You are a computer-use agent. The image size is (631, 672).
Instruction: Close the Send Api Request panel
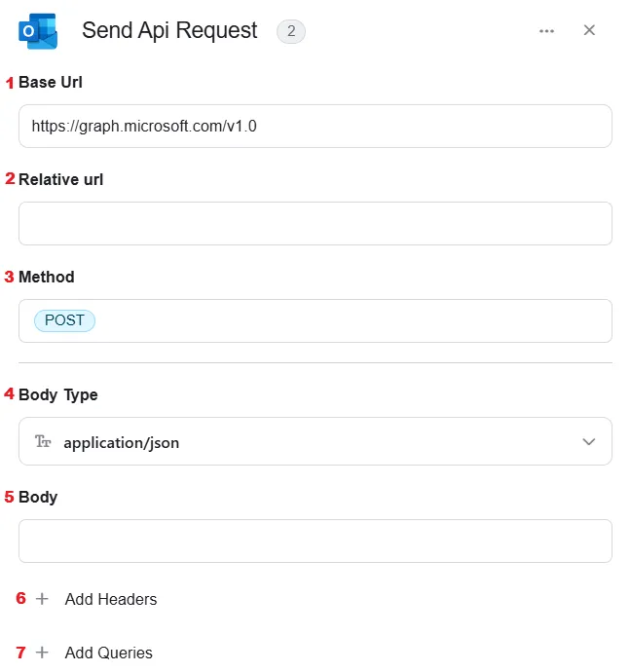coord(589,30)
